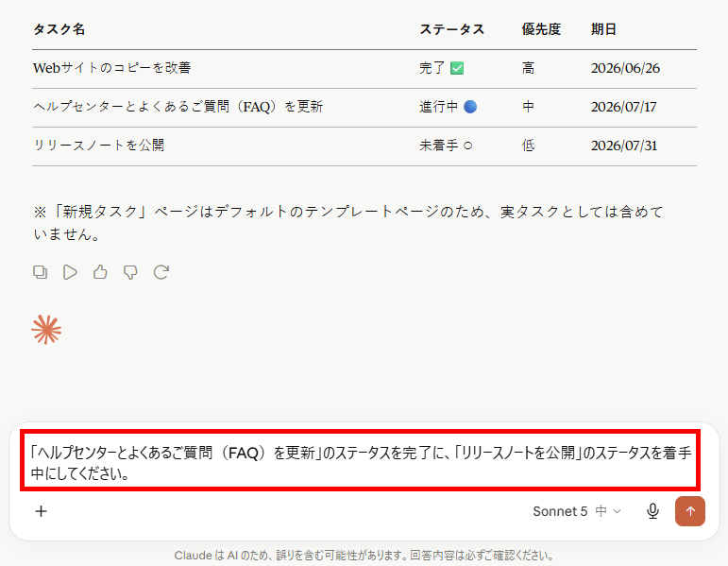Select the table header タスク名
The width and height of the screenshot is (728, 566).
pyautogui.click(x=59, y=29)
